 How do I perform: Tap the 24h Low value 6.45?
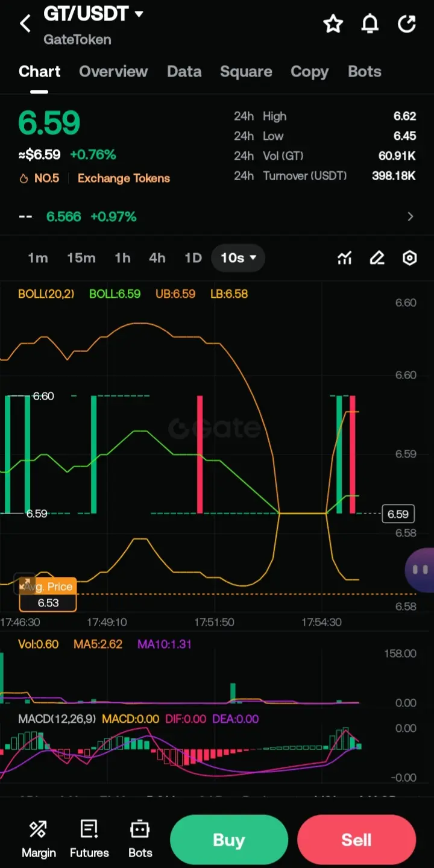click(x=404, y=136)
